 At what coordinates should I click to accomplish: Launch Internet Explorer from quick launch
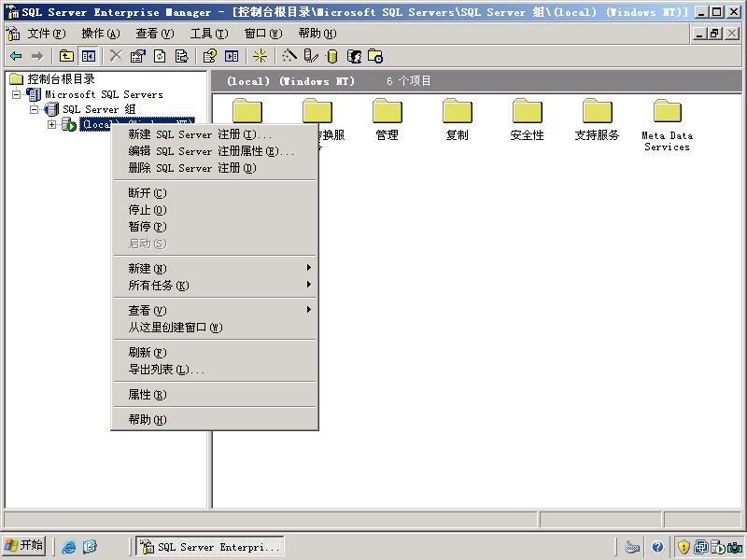[68, 547]
